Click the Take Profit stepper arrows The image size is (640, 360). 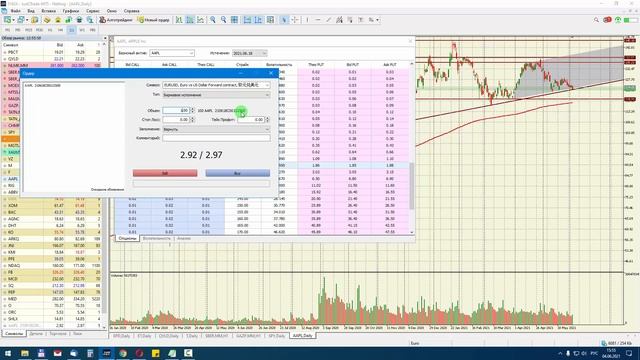267,120
